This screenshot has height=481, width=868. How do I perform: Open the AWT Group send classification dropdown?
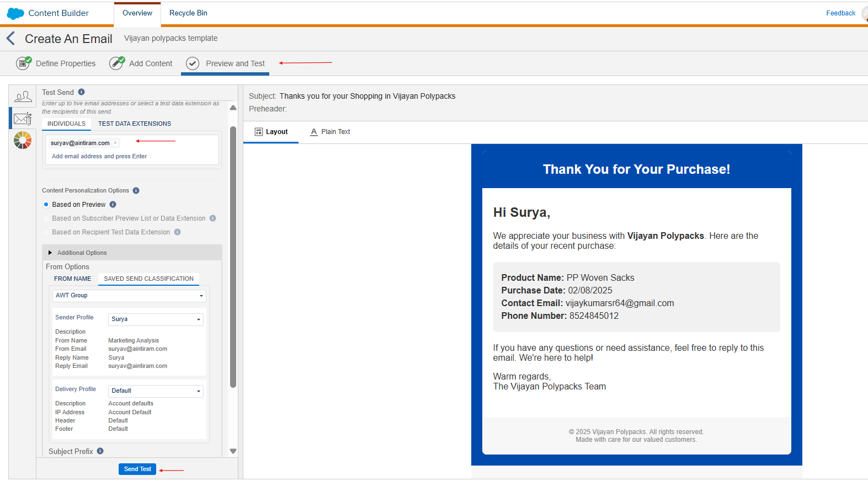tap(129, 296)
